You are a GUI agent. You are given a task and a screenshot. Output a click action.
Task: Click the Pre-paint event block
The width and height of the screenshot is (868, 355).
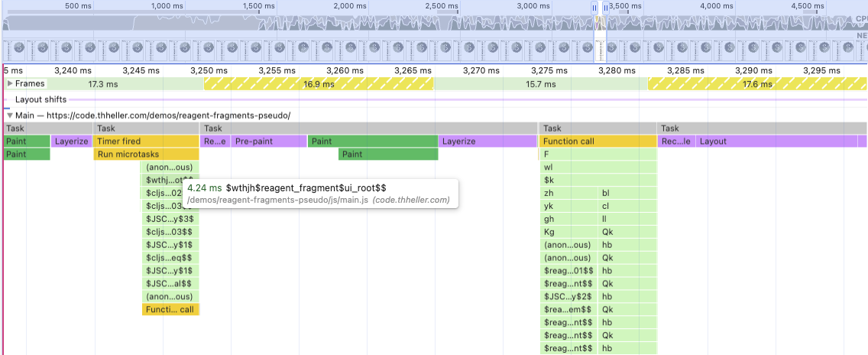[x=269, y=142]
